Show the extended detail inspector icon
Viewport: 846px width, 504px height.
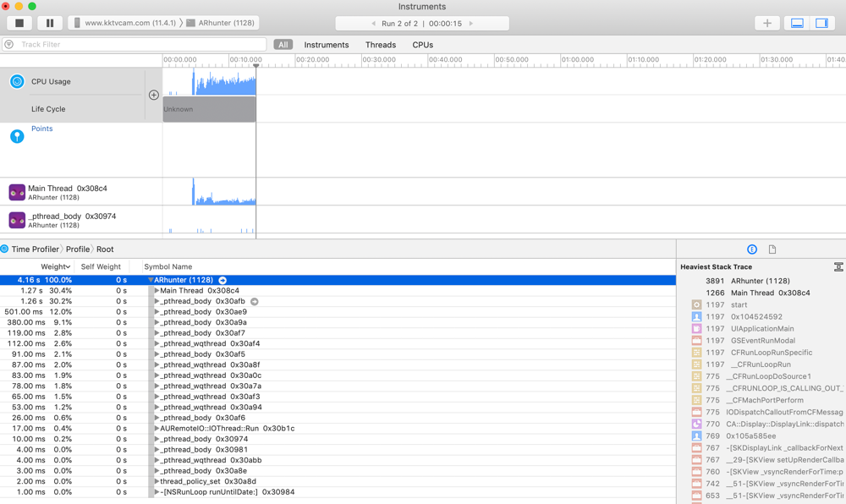click(752, 249)
